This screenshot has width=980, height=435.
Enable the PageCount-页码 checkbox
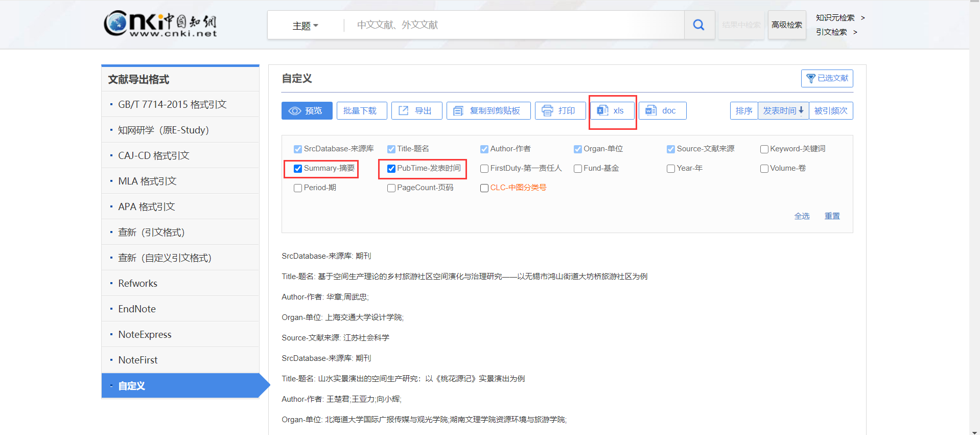tap(391, 188)
